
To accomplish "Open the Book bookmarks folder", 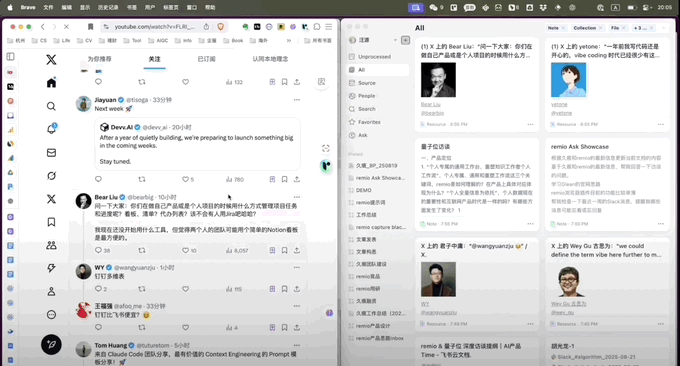I will pyautogui.click(x=233, y=41).
